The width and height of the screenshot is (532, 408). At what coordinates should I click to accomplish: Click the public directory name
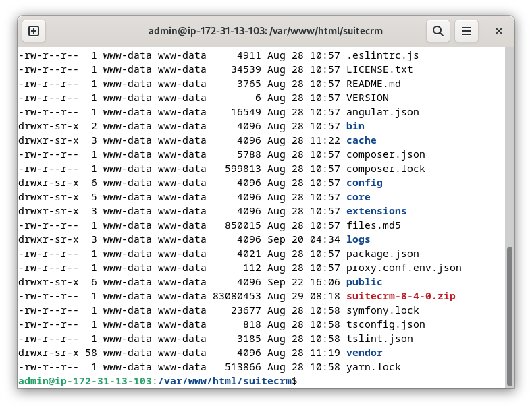click(x=364, y=282)
